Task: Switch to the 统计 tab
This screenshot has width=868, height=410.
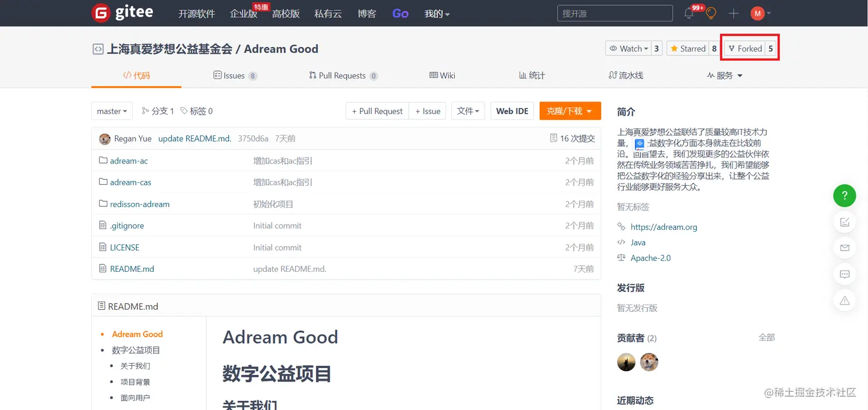Action: (532, 76)
